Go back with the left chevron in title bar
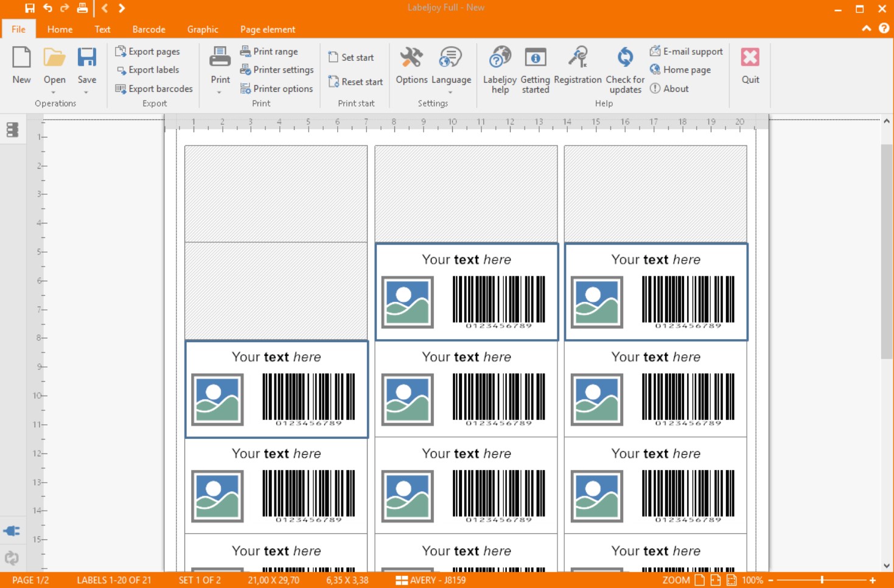The image size is (894, 588). pos(105,8)
